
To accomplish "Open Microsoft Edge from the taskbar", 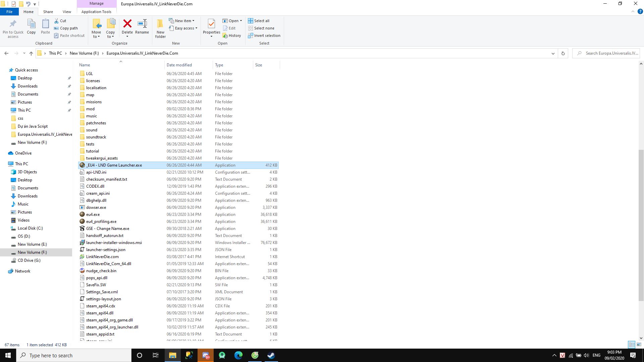I will tap(238, 355).
